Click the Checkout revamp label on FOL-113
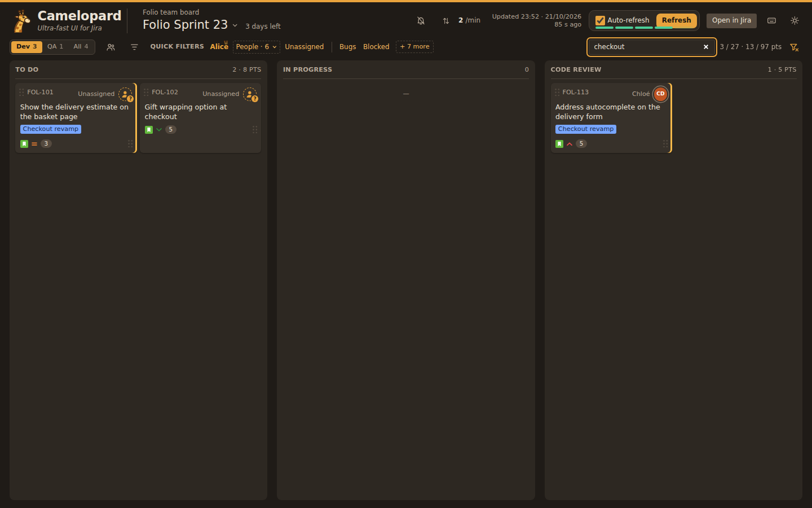 [586, 129]
